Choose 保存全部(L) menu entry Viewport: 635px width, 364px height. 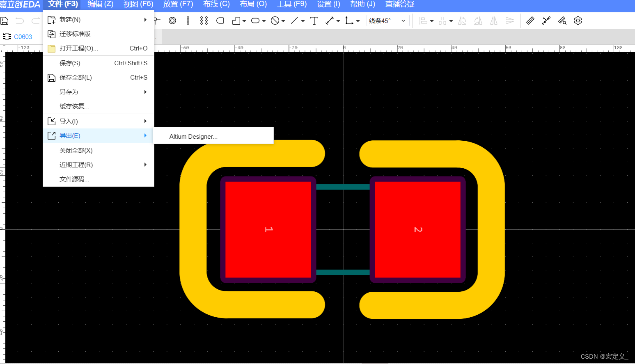pos(99,78)
